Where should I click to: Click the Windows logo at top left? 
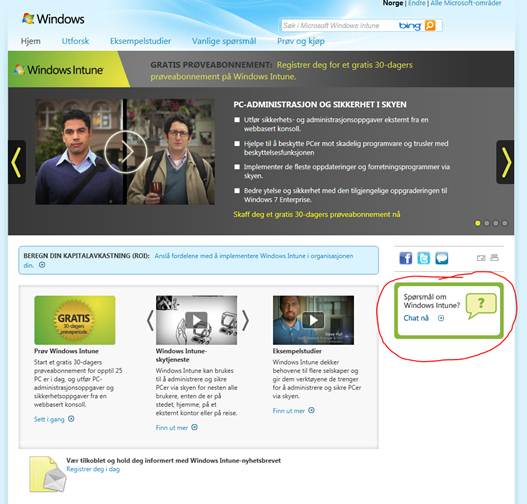[53, 19]
